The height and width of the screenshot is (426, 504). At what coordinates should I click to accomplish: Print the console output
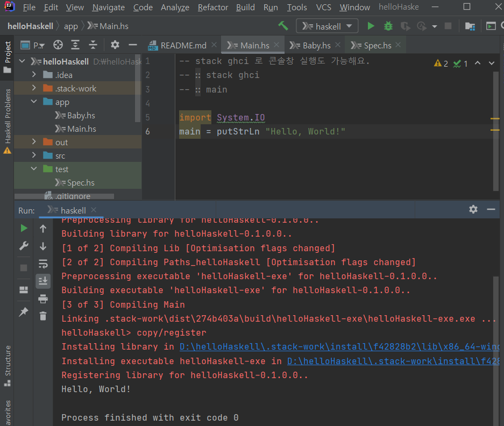[x=43, y=299]
